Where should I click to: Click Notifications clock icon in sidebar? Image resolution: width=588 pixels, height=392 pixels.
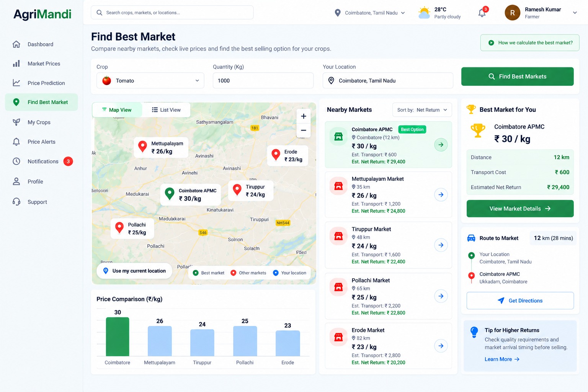[x=16, y=161]
